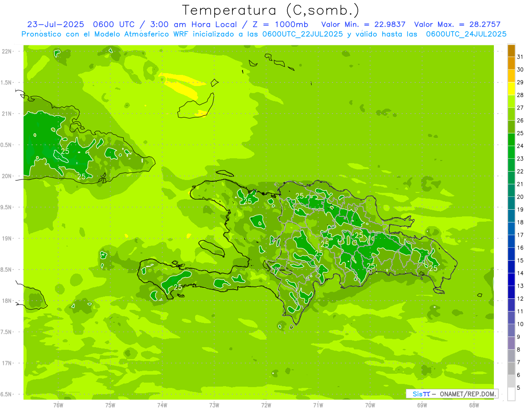Click the '17N' latitude label

click(6, 363)
